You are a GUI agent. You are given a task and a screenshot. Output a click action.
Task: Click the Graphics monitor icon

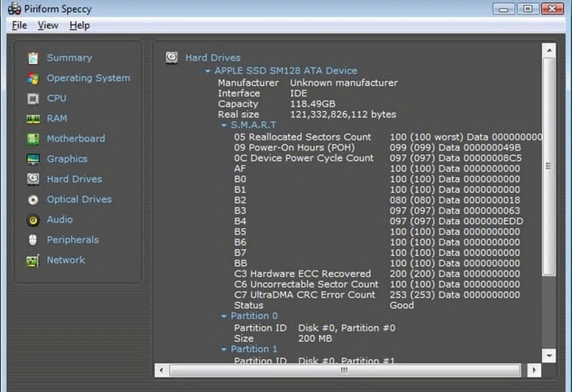[33, 159]
